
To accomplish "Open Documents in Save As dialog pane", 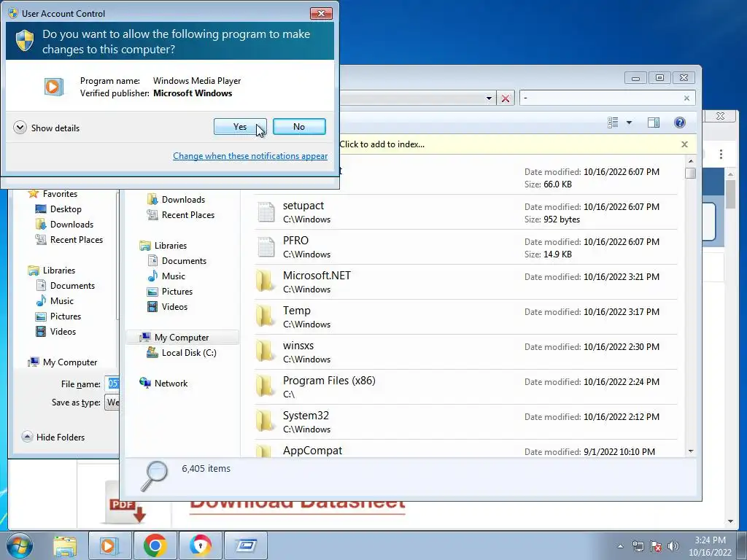I will click(66, 286).
